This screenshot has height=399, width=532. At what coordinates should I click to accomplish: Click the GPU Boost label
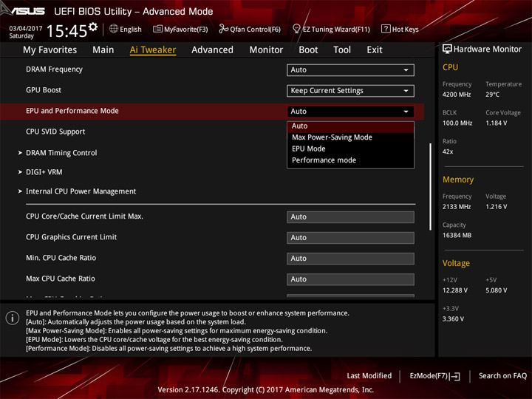point(44,90)
